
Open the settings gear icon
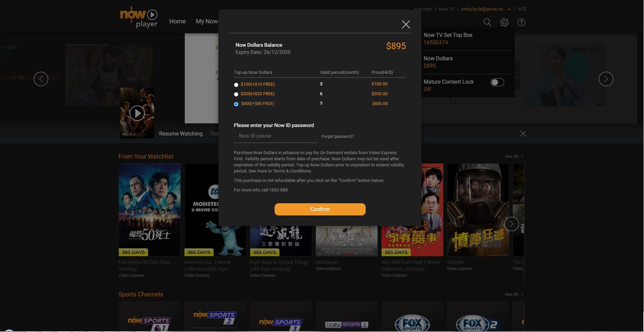tap(505, 22)
